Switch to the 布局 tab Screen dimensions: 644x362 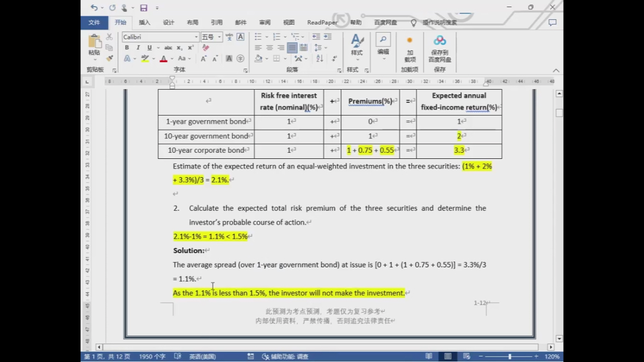click(193, 22)
